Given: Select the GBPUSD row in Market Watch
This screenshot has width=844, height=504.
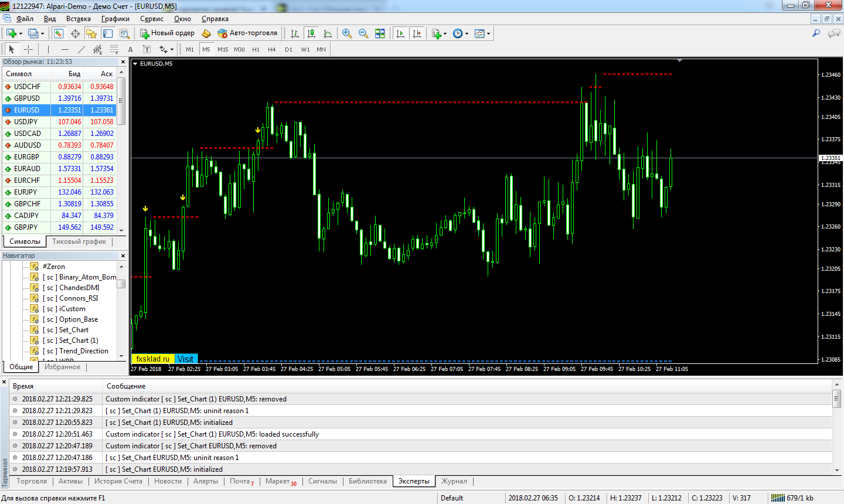Looking at the screenshot, I should [59, 98].
